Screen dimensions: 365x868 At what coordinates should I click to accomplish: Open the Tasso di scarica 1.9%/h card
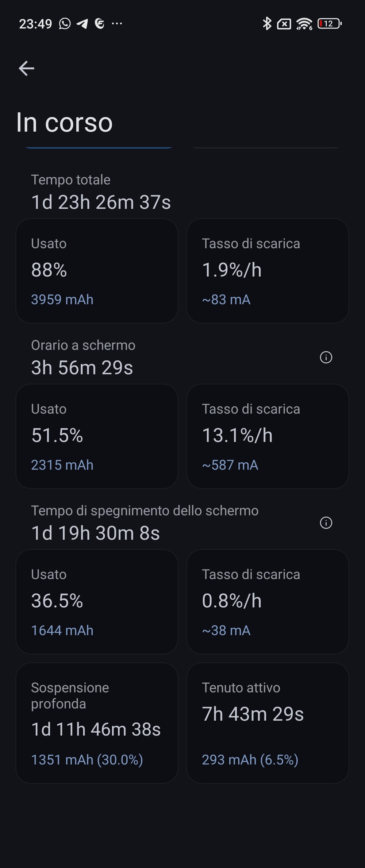click(x=268, y=271)
